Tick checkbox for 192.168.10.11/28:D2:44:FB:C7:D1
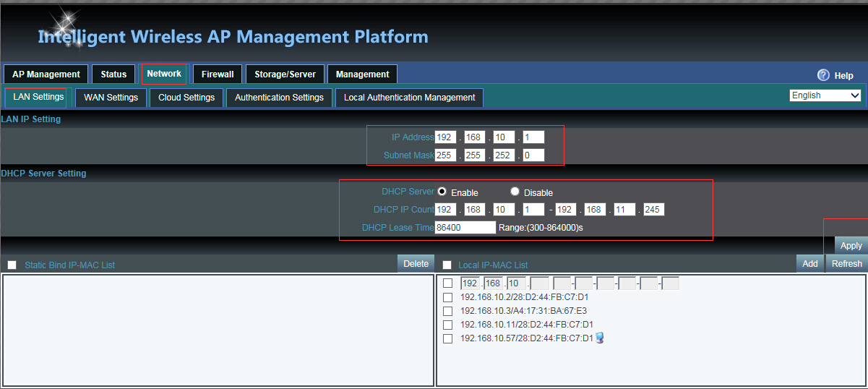The width and height of the screenshot is (868, 389). 448,325
